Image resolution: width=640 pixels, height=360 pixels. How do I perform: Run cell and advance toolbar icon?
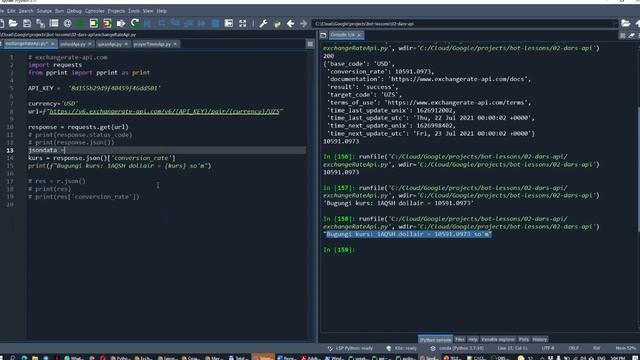pyautogui.click(x=107, y=24)
